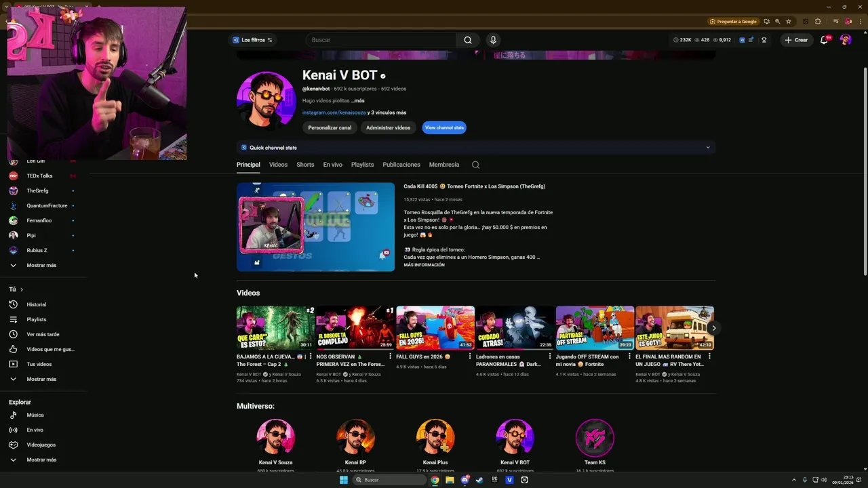Screen dimensions: 868x488
Task: Open featured video title Cada Kill 400$
Action: pyautogui.click(x=474, y=186)
